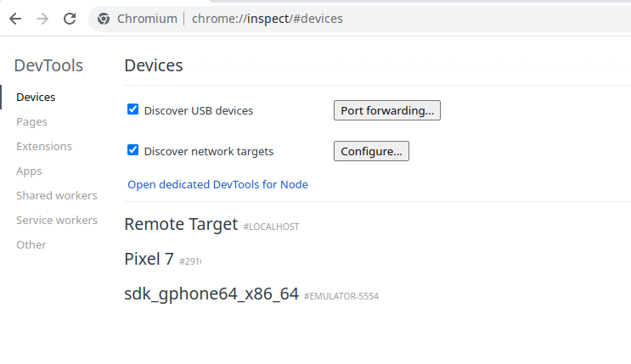
Task: Toggle Discover network targets checkbox
Action: pos(132,150)
